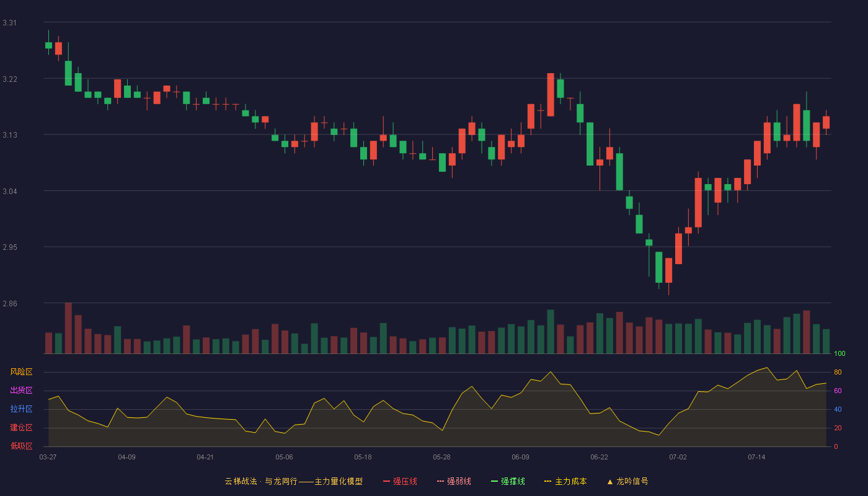The image size is (868, 496).
Task: Select the 拉升区 zone label
Action: (21, 409)
